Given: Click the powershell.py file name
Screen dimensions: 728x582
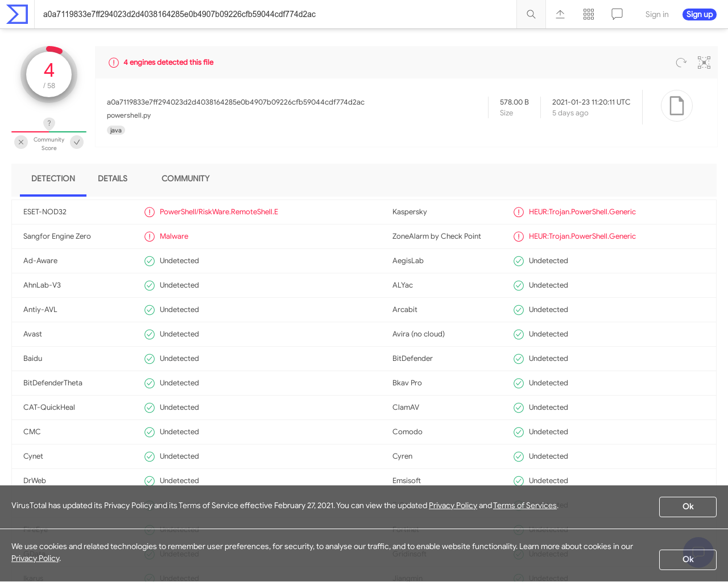Looking at the screenshot, I should coord(129,115).
